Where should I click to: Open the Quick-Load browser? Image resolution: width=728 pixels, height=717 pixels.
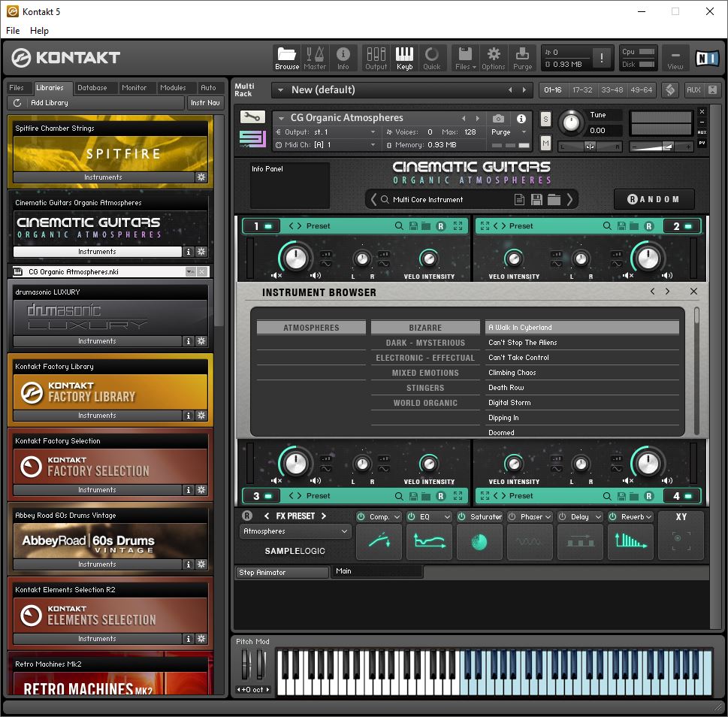(x=432, y=58)
